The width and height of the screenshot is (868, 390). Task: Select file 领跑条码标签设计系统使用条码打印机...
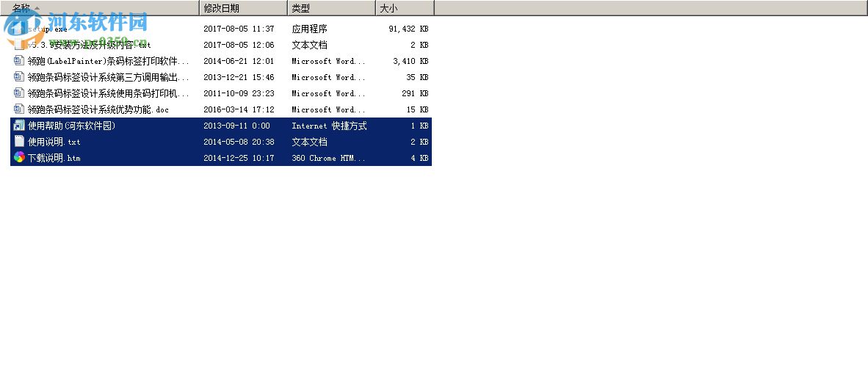[109, 93]
